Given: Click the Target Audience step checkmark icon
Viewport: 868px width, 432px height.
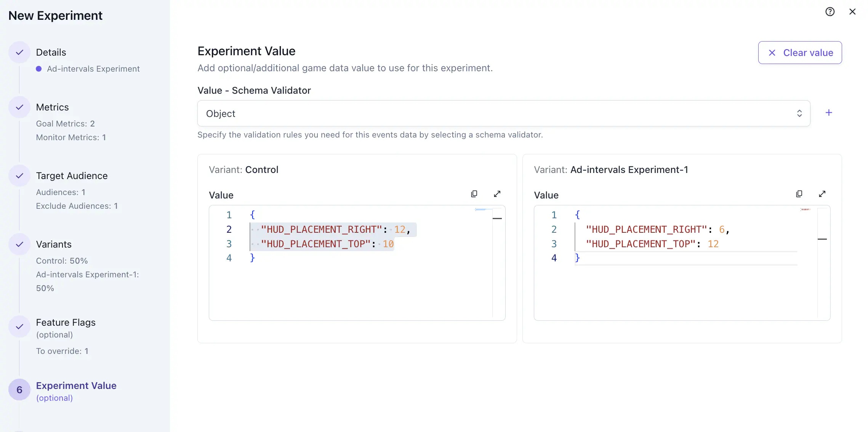Looking at the screenshot, I should (x=19, y=176).
